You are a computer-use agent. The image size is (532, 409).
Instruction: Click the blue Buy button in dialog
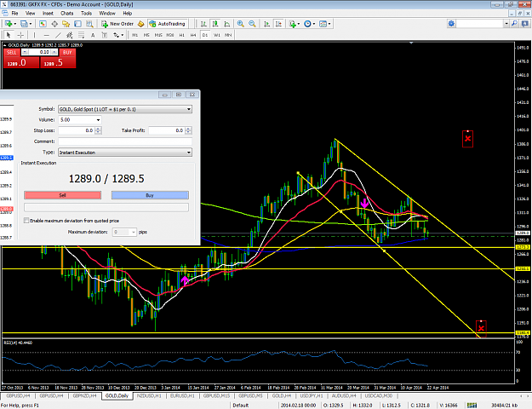[150, 195]
